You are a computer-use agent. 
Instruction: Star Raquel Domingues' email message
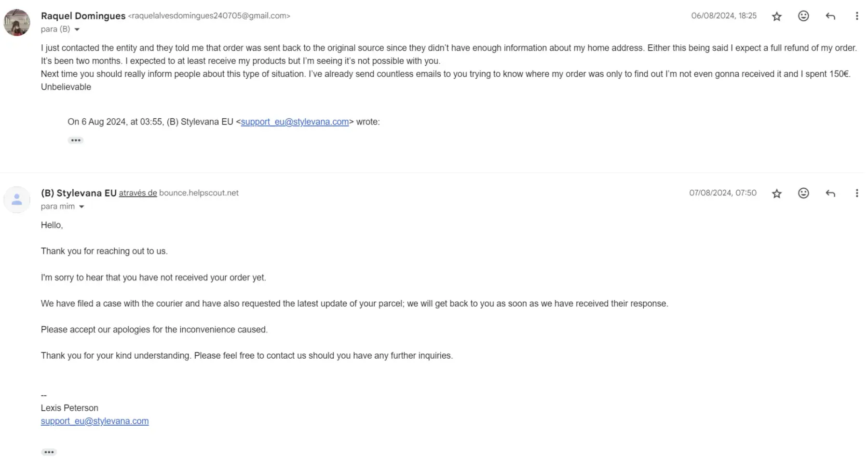[x=776, y=16]
